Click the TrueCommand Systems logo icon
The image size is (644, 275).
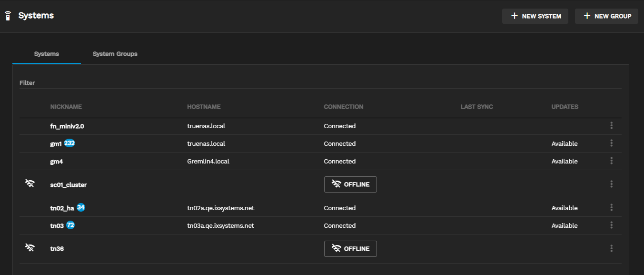tap(7, 16)
